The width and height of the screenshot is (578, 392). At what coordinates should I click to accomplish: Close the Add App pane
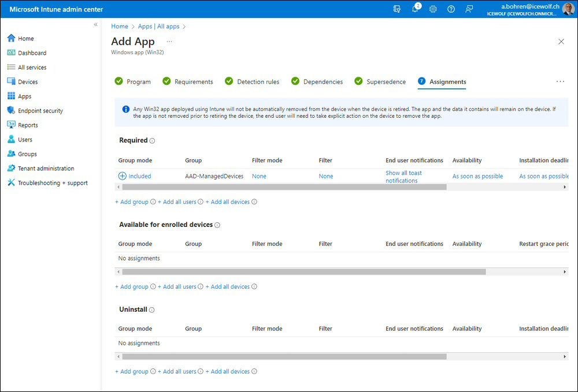point(561,42)
